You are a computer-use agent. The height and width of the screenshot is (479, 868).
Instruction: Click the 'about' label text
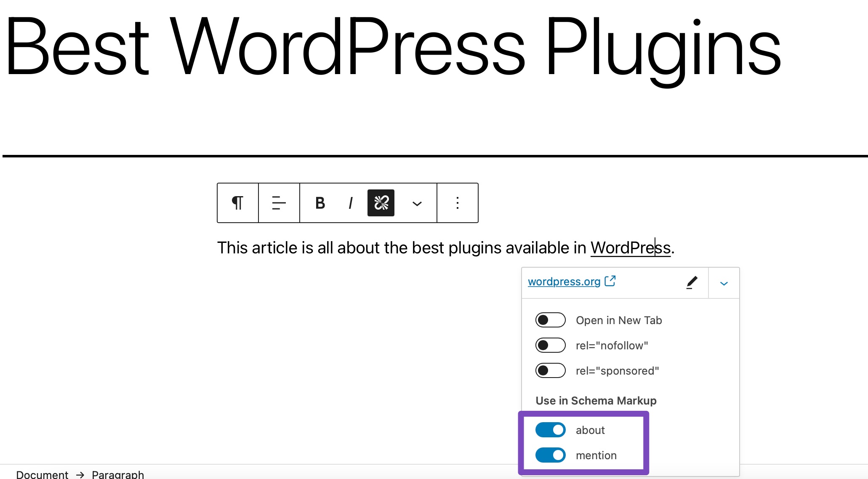(590, 430)
